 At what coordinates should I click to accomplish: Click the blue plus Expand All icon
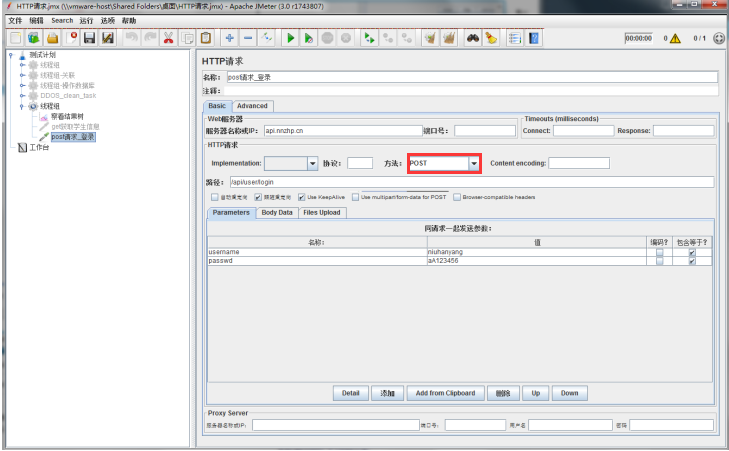[x=230, y=38]
